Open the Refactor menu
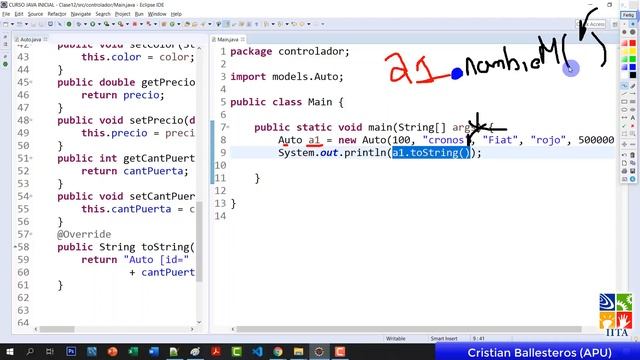Screen dimensions: 640x360 (57, 14)
